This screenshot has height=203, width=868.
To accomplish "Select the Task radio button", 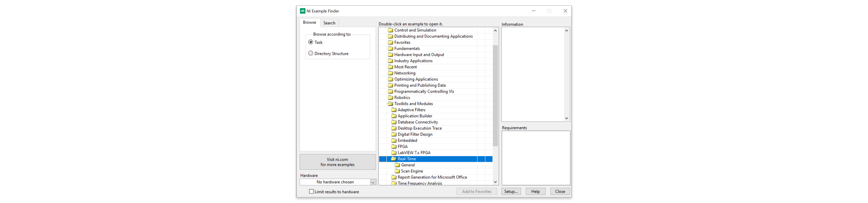I will [x=311, y=42].
